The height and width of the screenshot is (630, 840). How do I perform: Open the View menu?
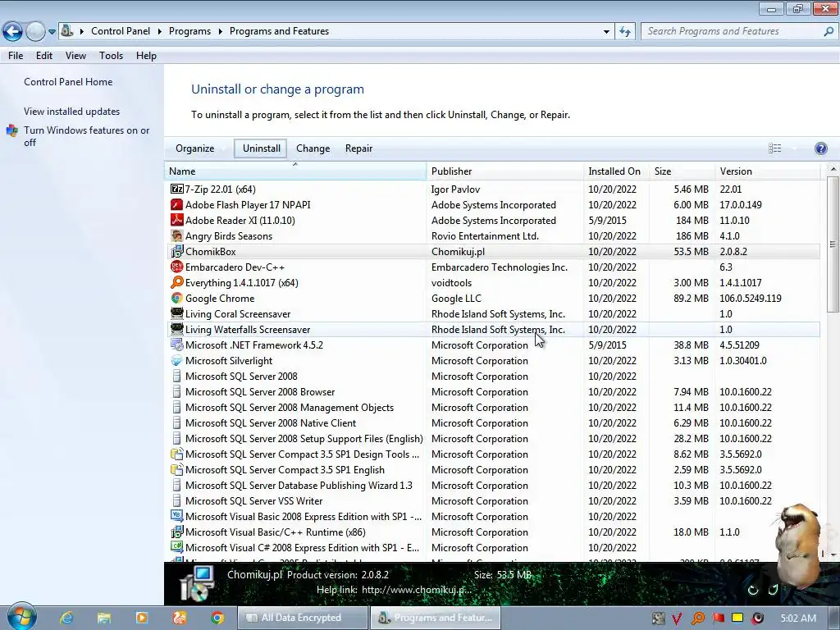[75, 56]
